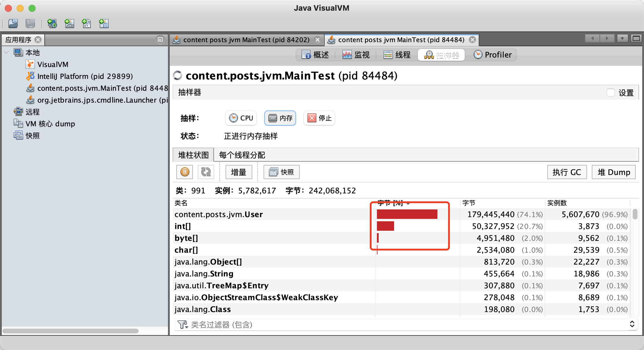
Task: Click the results table vertical scrollbar thumb
Action: [635, 214]
